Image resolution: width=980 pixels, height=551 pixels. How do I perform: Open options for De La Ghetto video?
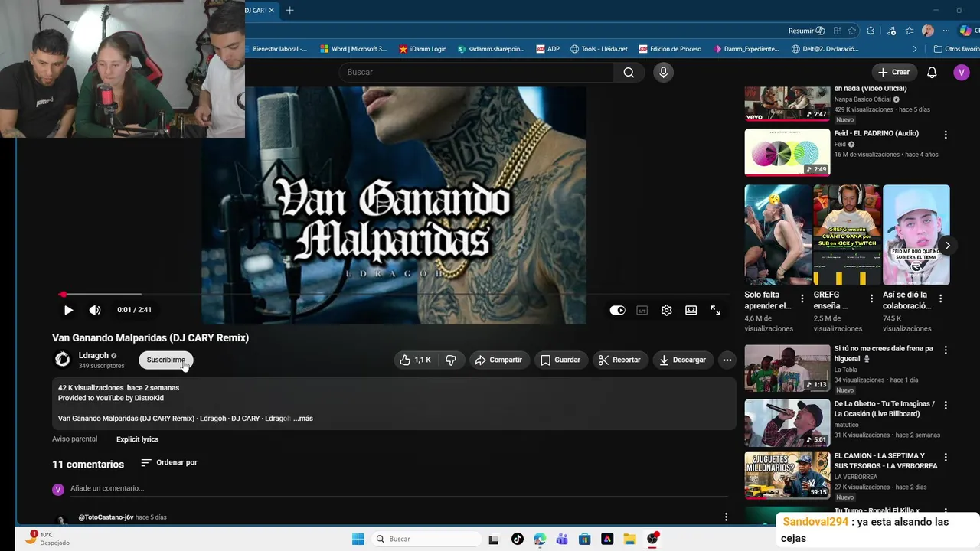(946, 405)
